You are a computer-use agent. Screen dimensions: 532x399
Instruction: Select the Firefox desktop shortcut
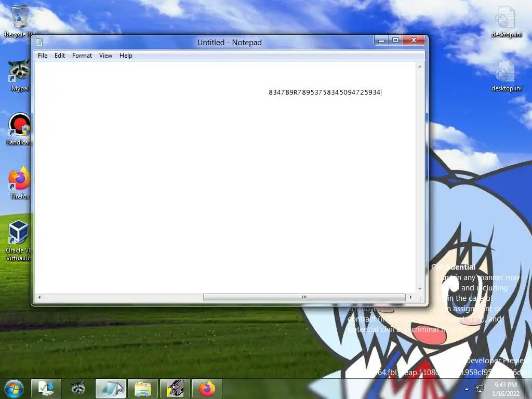pyautogui.click(x=20, y=183)
